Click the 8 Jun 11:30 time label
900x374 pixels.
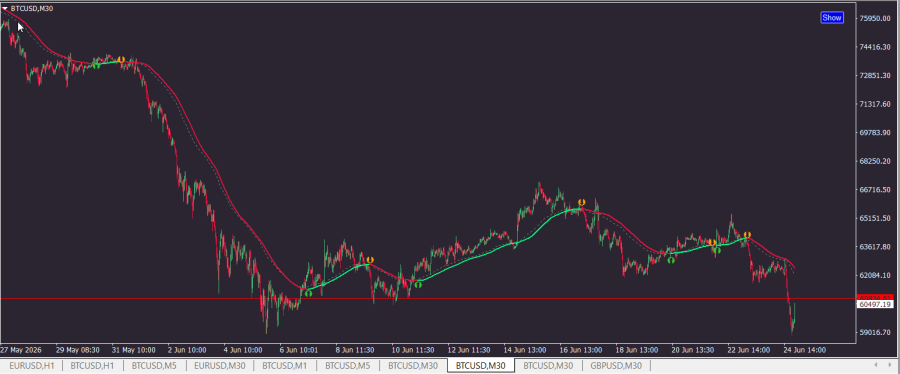354,350
